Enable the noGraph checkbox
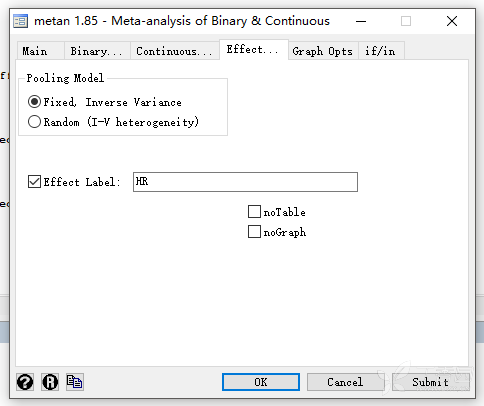 pyautogui.click(x=254, y=232)
